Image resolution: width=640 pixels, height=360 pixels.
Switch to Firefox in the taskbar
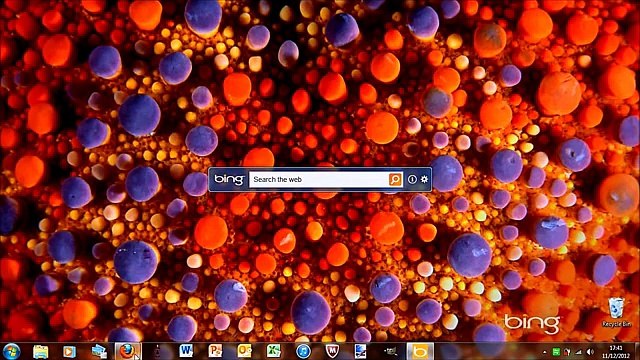click(x=127, y=351)
